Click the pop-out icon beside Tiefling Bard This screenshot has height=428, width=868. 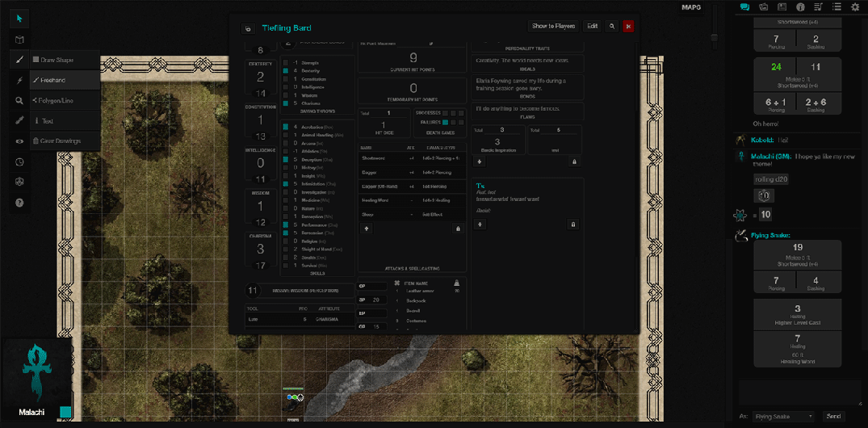(x=248, y=28)
